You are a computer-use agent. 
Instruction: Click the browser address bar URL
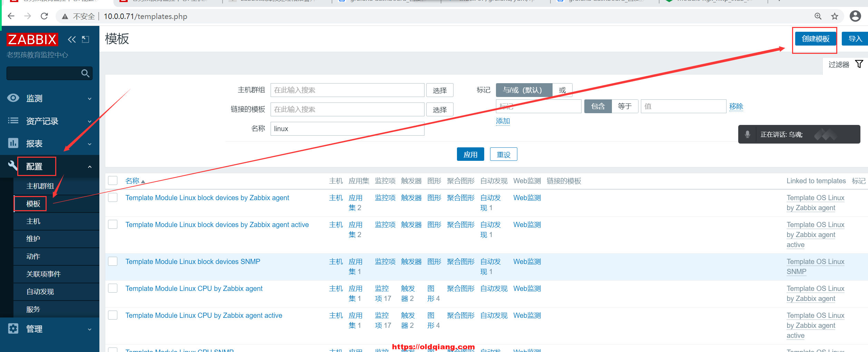(145, 16)
